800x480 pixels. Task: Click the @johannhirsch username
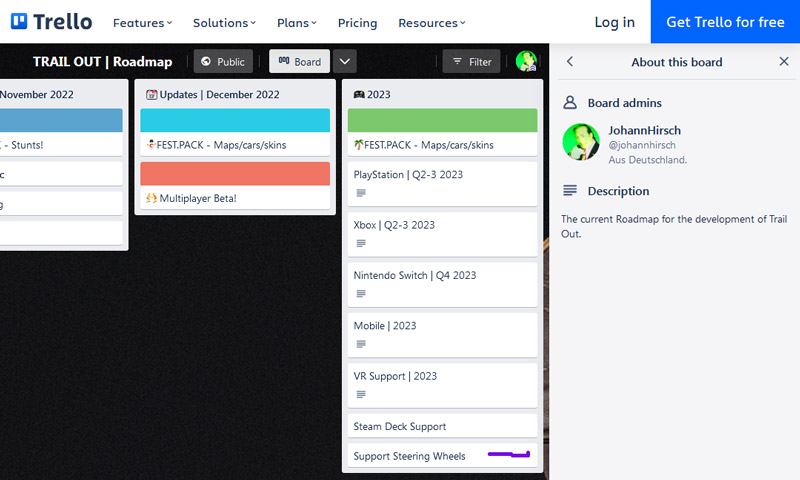[x=642, y=145]
